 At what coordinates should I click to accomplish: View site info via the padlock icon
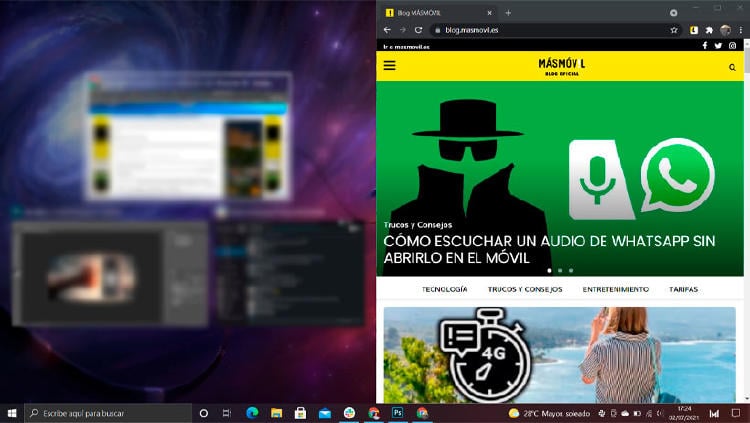pyautogui.click(x=437, y=30)
